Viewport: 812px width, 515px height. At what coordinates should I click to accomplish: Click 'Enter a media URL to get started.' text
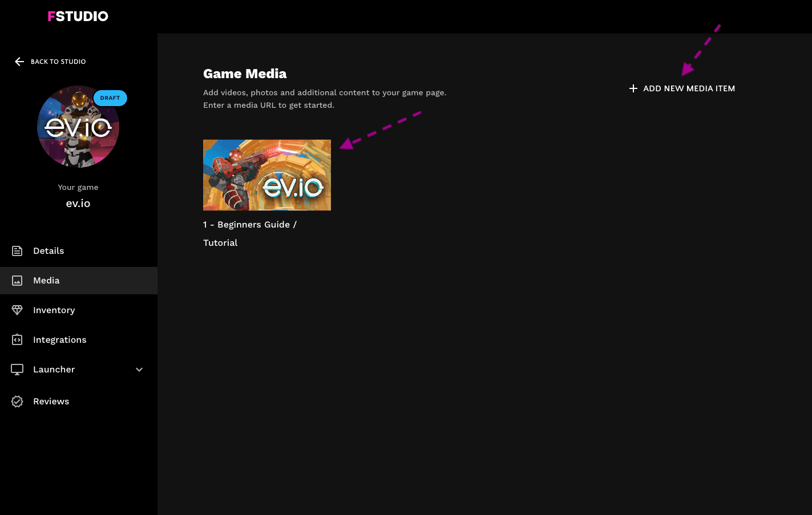(x=269, y=105)
